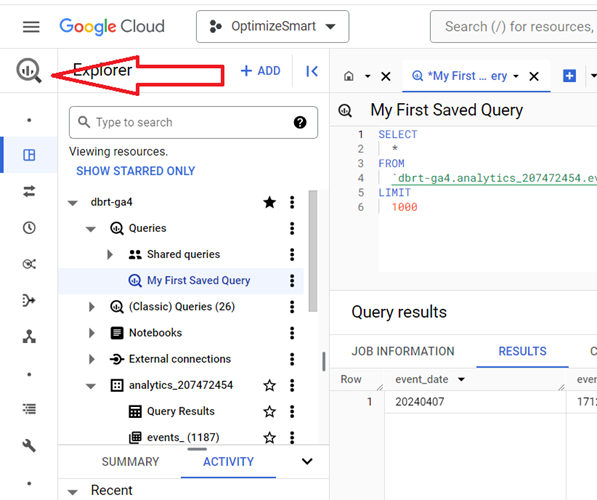Open more options for Shared queries

point(292,254)
